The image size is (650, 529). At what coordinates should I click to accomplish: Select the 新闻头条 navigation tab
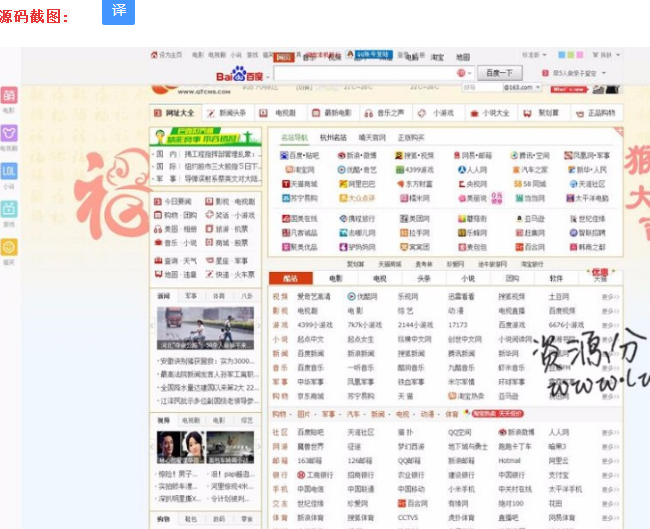click(227, 113)
